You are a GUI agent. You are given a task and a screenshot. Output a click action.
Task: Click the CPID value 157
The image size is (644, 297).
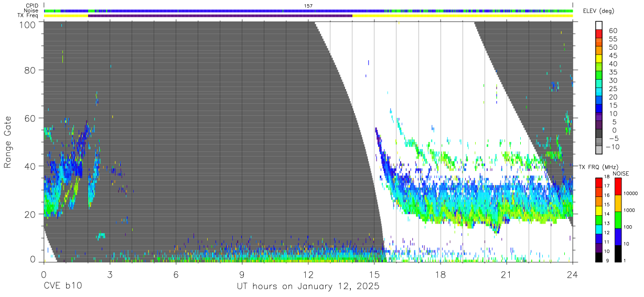pyautogui.click(x=308, y=5)
